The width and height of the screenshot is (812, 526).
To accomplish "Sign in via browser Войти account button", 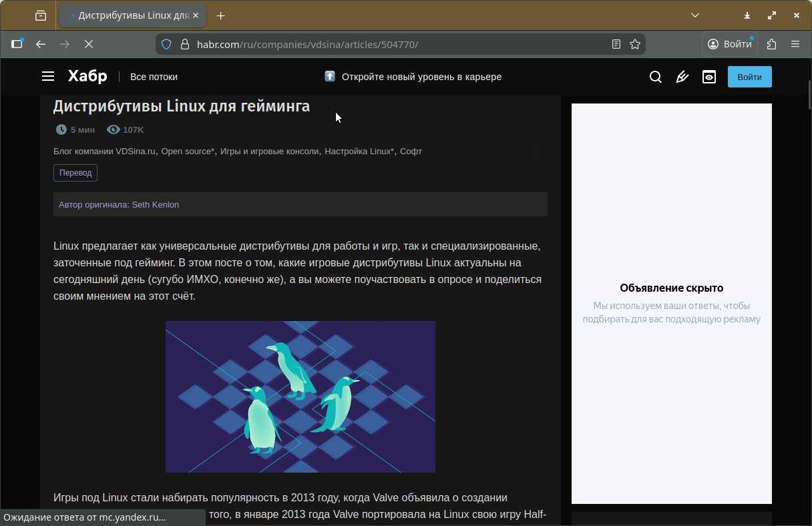I will click(x=730, y=44).
